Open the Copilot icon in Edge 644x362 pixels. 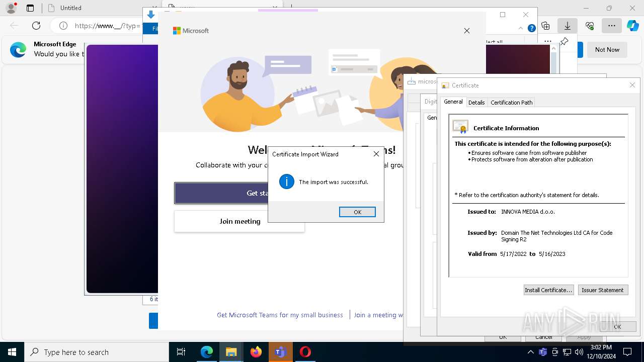(x=632, y=25)
